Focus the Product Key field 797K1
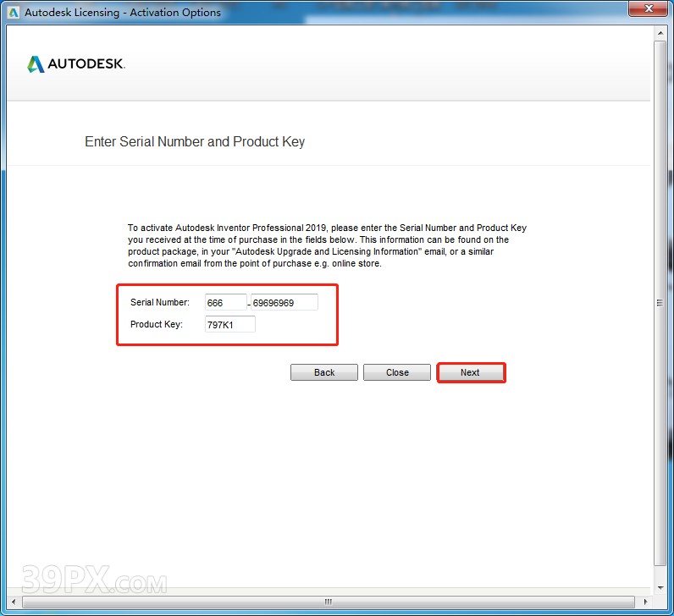The width and height of the screenshot is (674, 616). pyautogui.click(x=230, y=324)
